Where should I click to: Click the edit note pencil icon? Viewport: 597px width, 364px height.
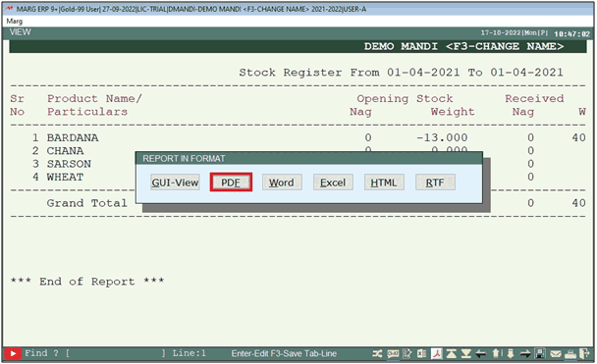[x=407, y=354]
